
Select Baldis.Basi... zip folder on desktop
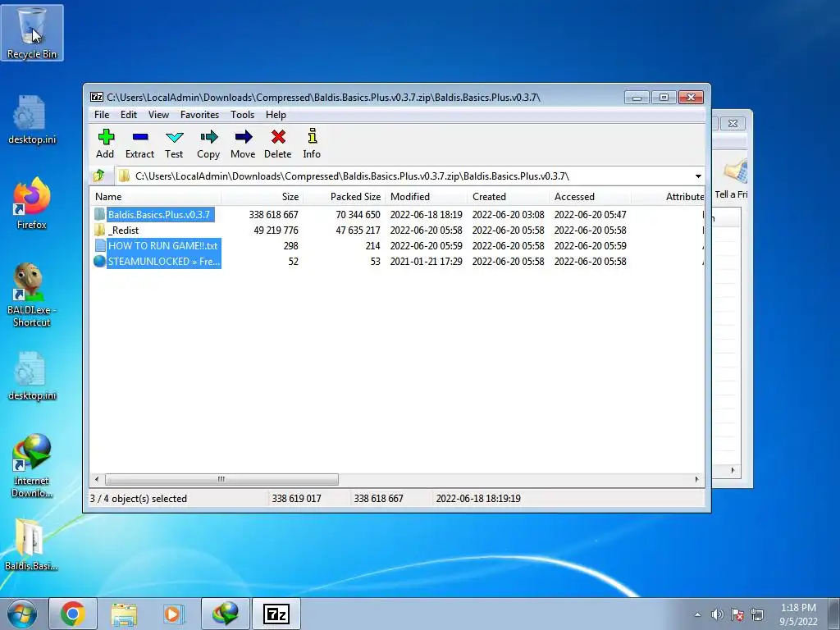(31, 544)
